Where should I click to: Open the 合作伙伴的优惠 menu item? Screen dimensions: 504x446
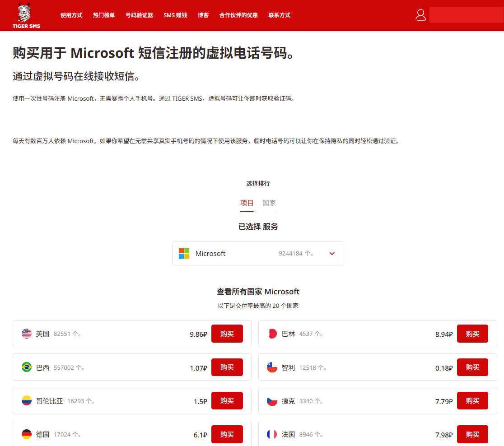tap(238, 15)
